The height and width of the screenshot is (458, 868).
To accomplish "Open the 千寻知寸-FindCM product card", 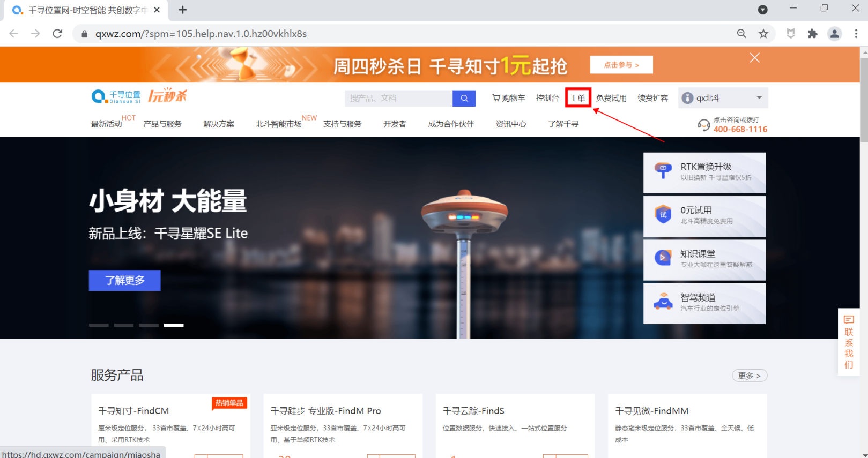I will [x=170, y=426].
